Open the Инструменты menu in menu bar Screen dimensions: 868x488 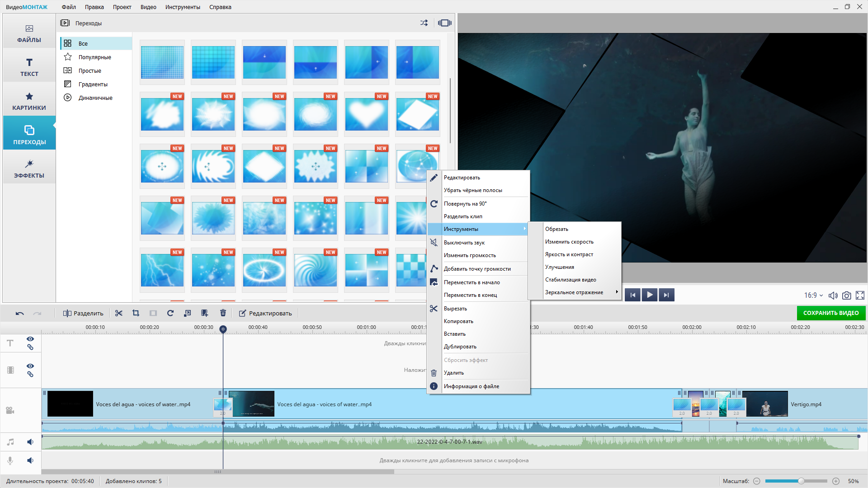point(183,7)
